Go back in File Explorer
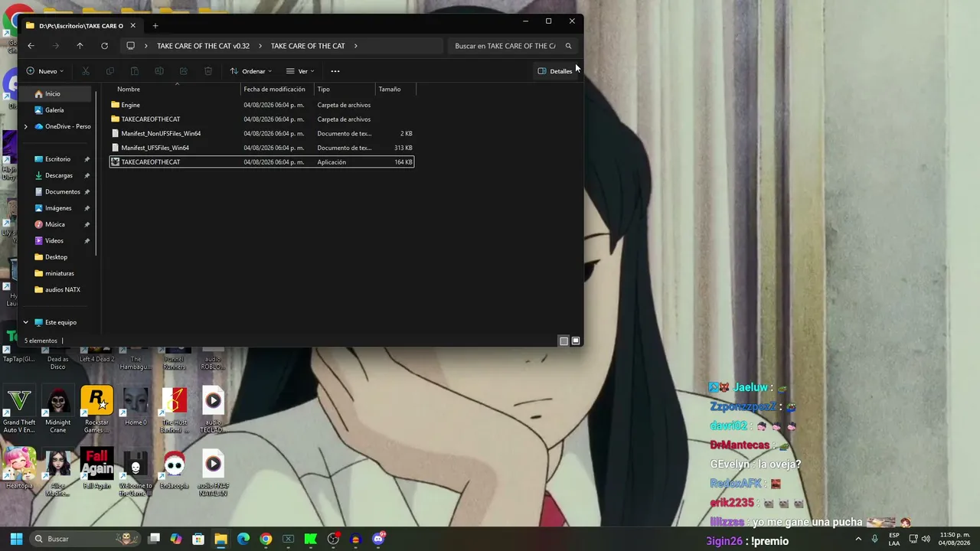The height and width of the screenshot is (551, 980). pyautogui.click(x=31, y=46)
